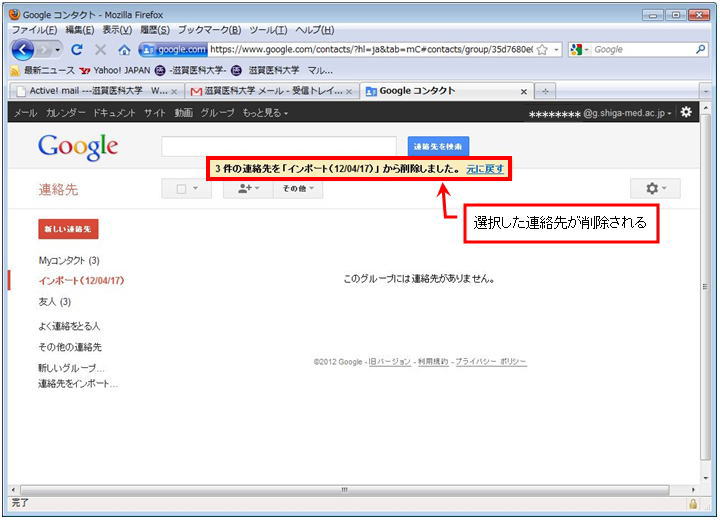720x521 pixels.
Task: Open the back/forward history dropdown
Action: coord(57,50)
